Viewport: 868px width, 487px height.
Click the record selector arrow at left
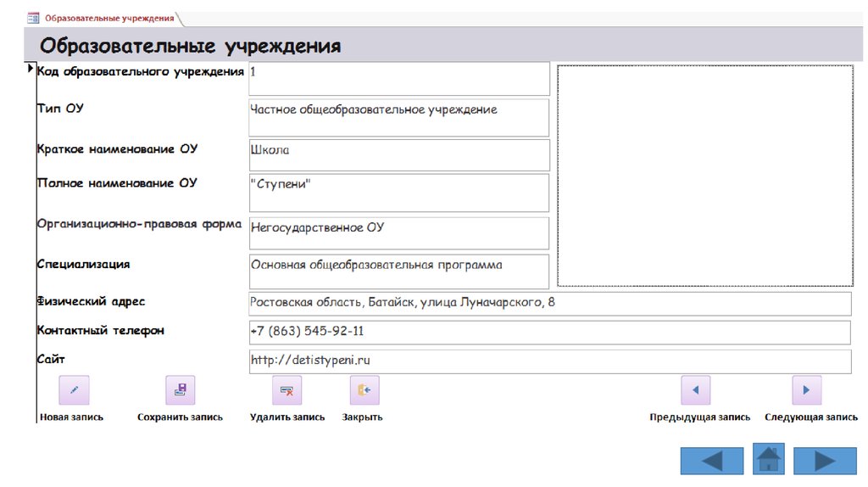pyautogui.click(x=31, y=69)
